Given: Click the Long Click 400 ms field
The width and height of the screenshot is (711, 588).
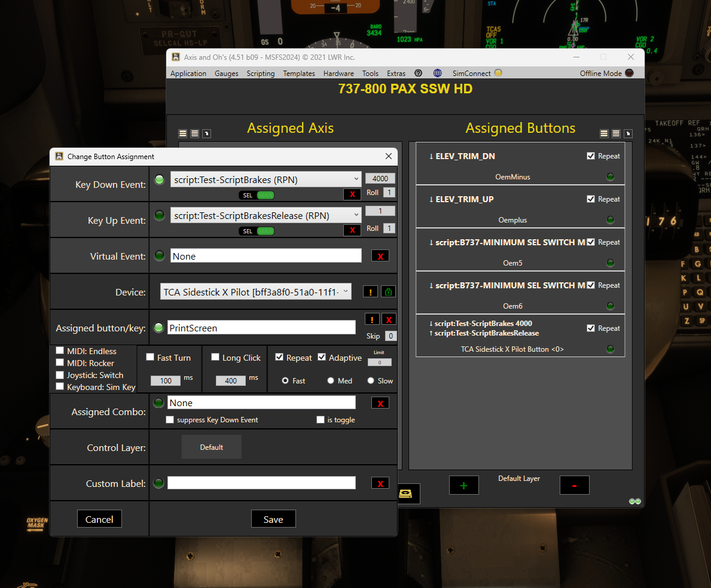Looking at the screenshot, I should click(231, 380).
